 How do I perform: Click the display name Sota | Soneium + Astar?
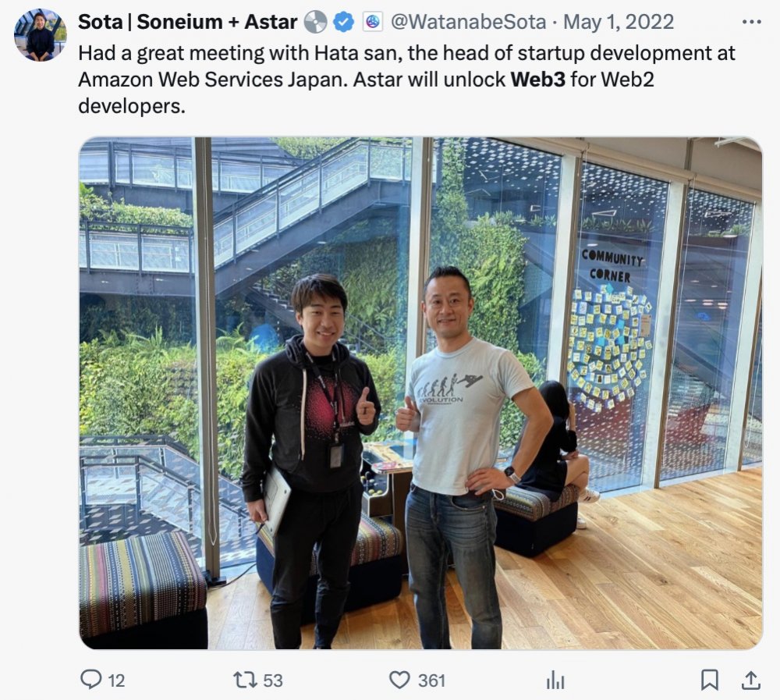[188, 22]
